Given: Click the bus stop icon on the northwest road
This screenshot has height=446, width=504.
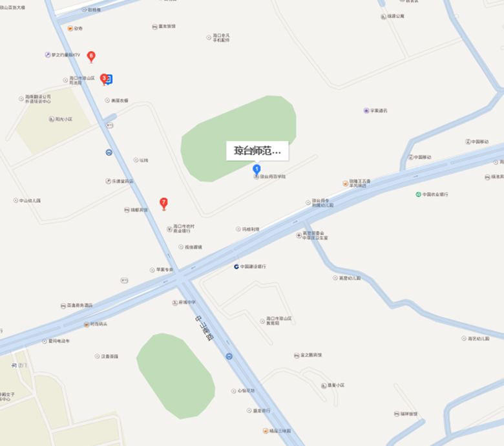Looking at the screenshot, I should (109, 153).
